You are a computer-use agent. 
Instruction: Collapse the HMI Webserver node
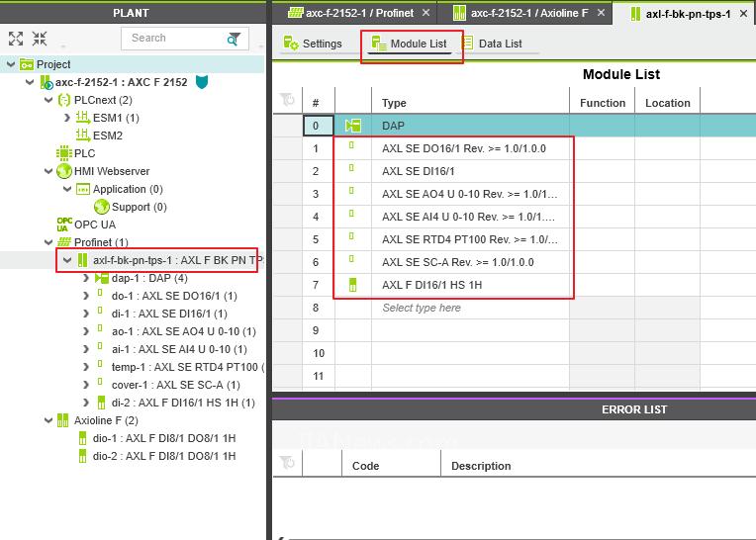coord(48,171)
